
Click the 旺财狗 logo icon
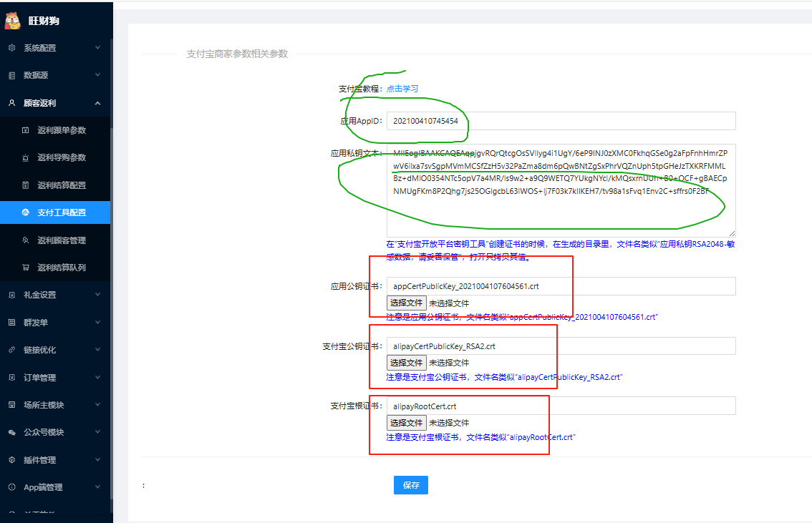pos(13,21)
